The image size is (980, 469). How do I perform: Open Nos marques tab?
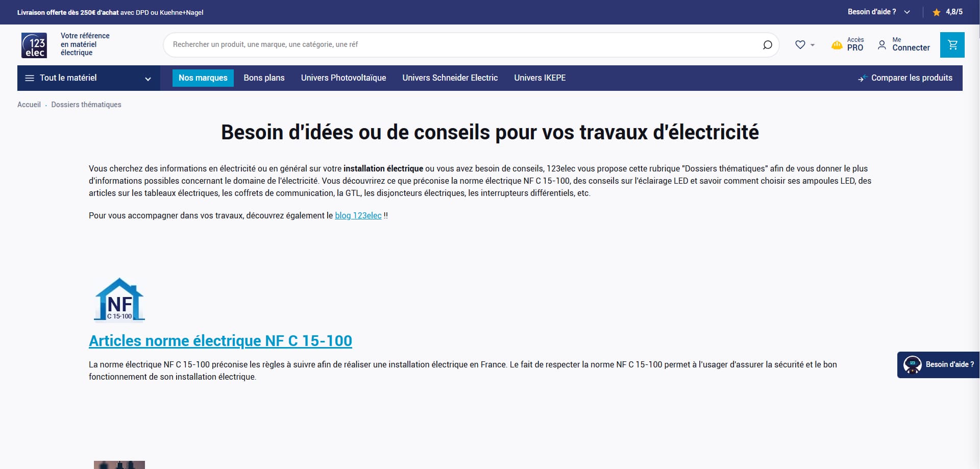click(203, 78)
